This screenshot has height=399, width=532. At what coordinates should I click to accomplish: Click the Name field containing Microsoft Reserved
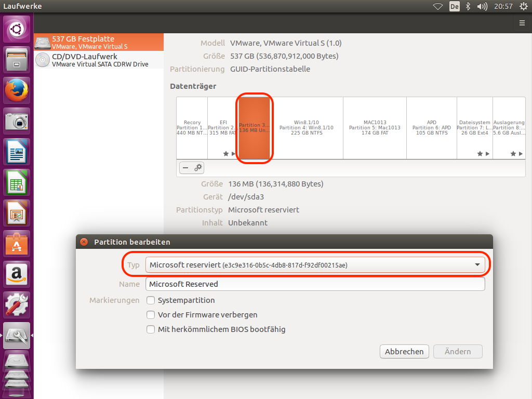pyautogui.click(x=315, y=284)
